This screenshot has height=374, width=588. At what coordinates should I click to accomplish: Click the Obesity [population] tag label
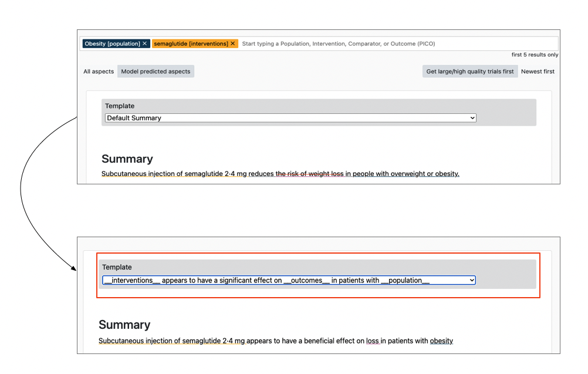111,43
